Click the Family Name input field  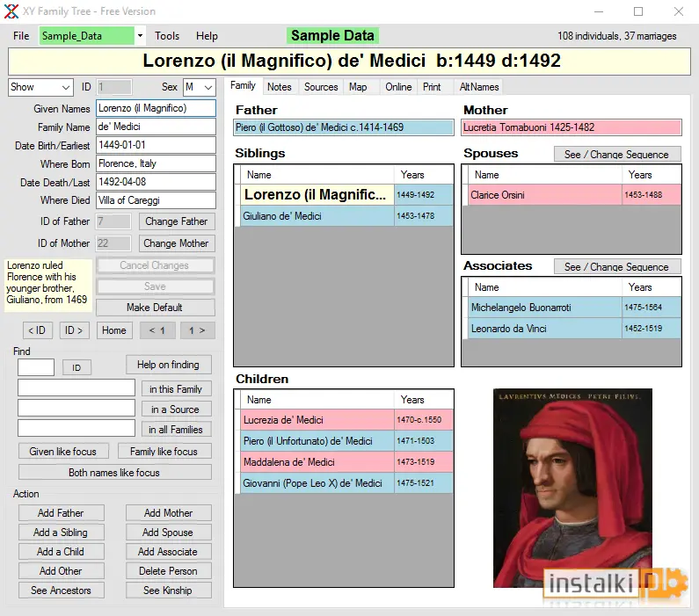[x=156, y=127]
